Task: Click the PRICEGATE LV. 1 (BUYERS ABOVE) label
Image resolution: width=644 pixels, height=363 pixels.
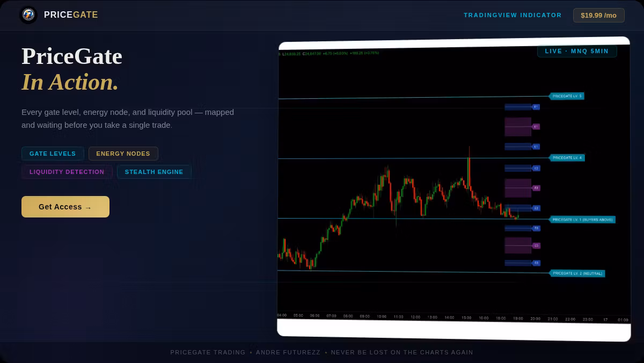Action: 582,220
